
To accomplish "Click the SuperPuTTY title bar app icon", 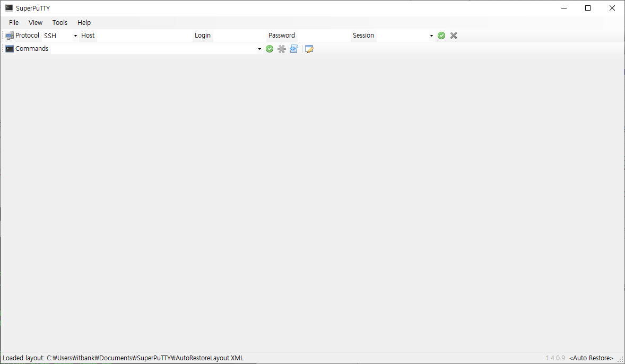I will 9,8.
